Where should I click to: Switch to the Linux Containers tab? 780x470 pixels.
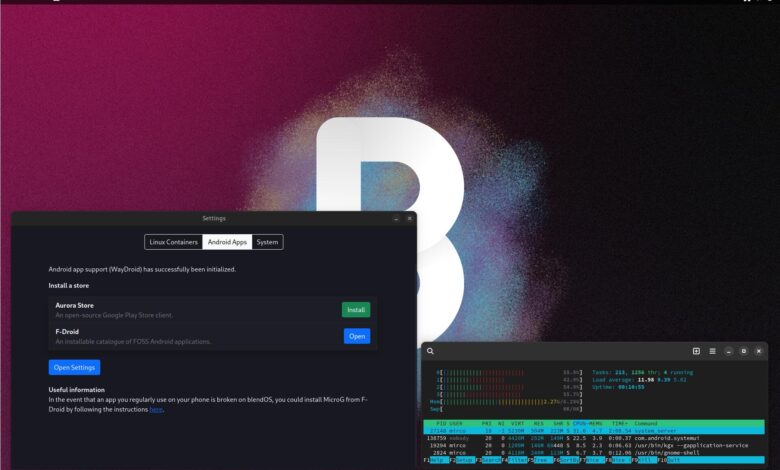click(x=174, y=242)
